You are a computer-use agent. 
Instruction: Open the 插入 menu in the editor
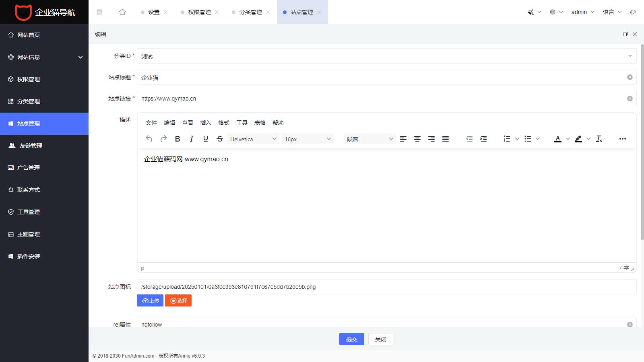click(205, 123)
